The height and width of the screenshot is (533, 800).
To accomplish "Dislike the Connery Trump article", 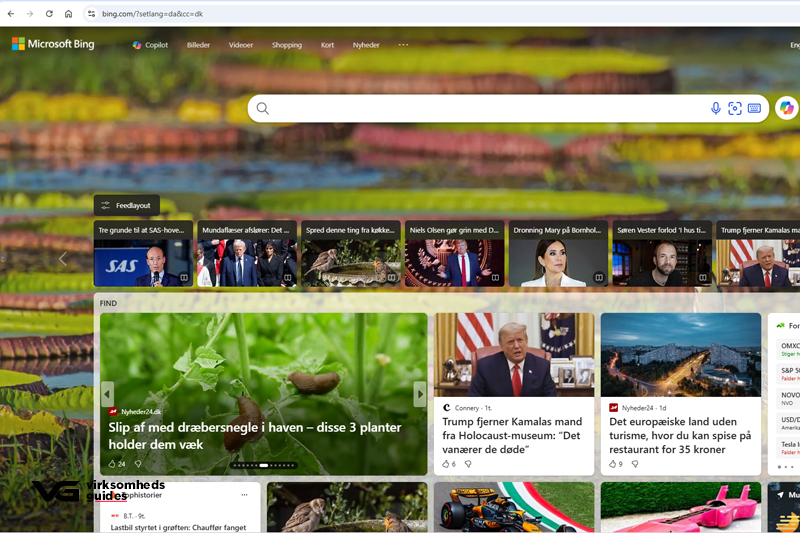I will (468, 464).
